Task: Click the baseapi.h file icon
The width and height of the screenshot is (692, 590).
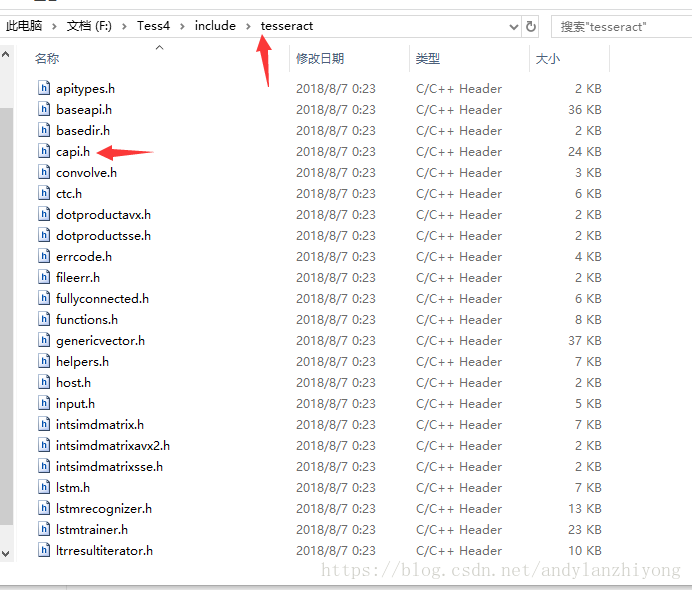Action: (44, 109)
